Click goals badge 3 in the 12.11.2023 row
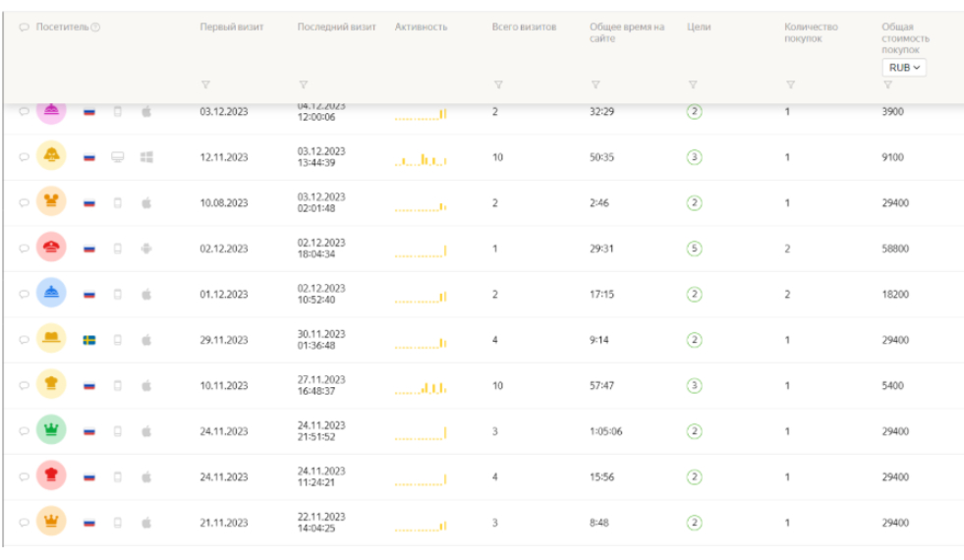This screenshot has height=560, width=964. [x=694, y=157]
